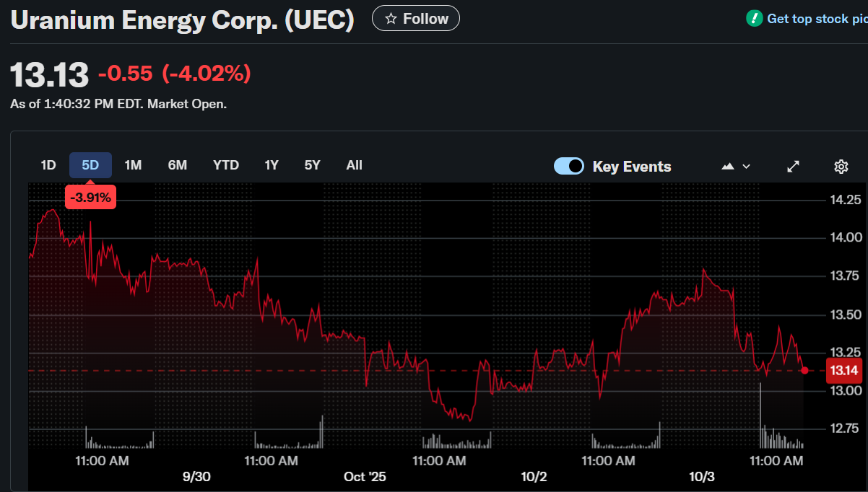This screenshot has width=868, height=492.
Task: Click the Uranium Energy Corp. (UEC) title
Action: pyautogui.click(x=182, y=19)
